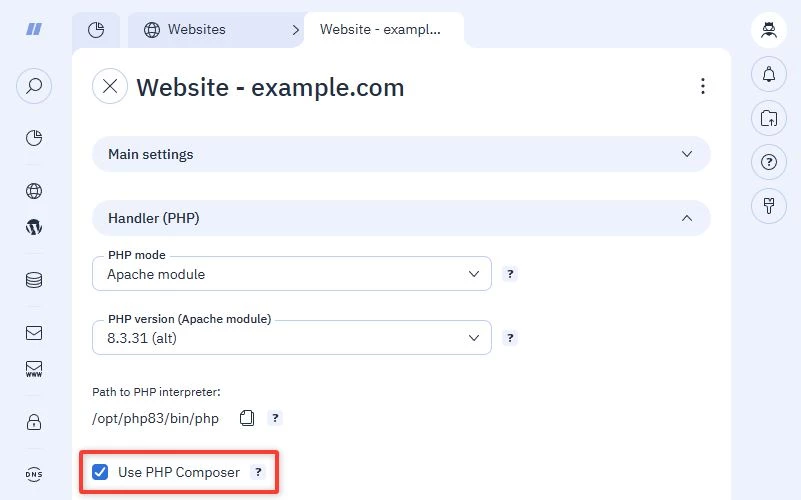Open the file manager upload icon

coord(769,118)
